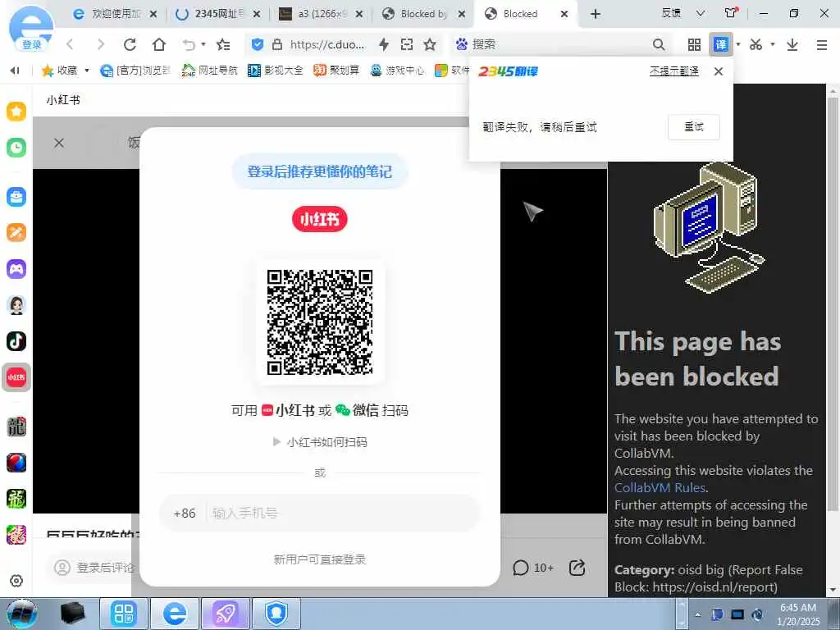Click 不提示翻译 link
This screenshot has width=840, height=630.
click(x=674, y=71)
